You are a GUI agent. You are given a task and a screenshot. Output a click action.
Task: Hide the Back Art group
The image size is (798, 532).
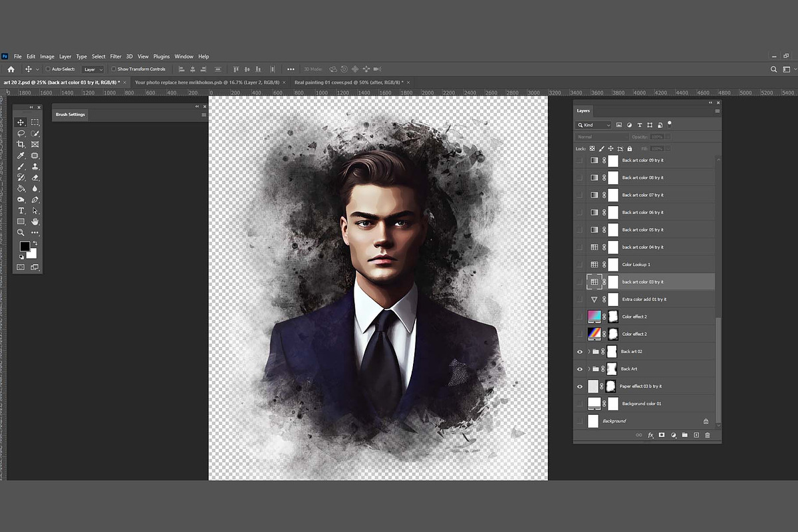coord(580,368)
